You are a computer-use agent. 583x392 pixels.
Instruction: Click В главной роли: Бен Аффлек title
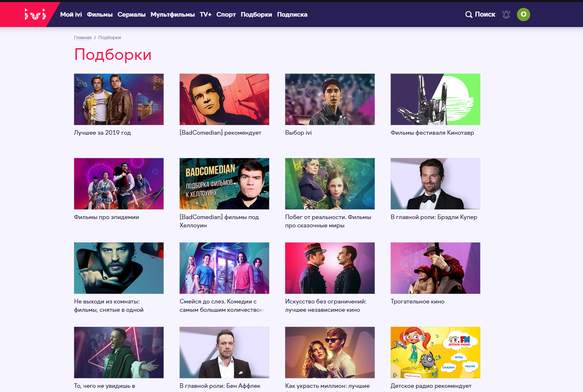point(220,386)
